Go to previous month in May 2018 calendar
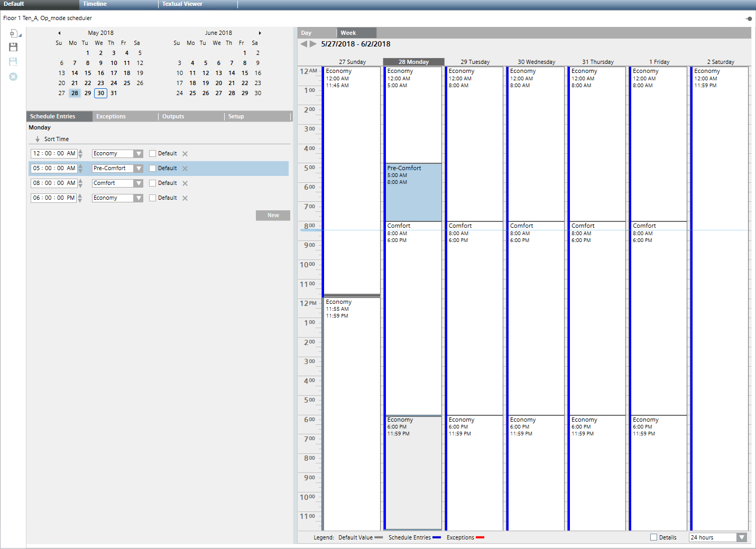This screenshot has height=549, width=756. point(59,32)
